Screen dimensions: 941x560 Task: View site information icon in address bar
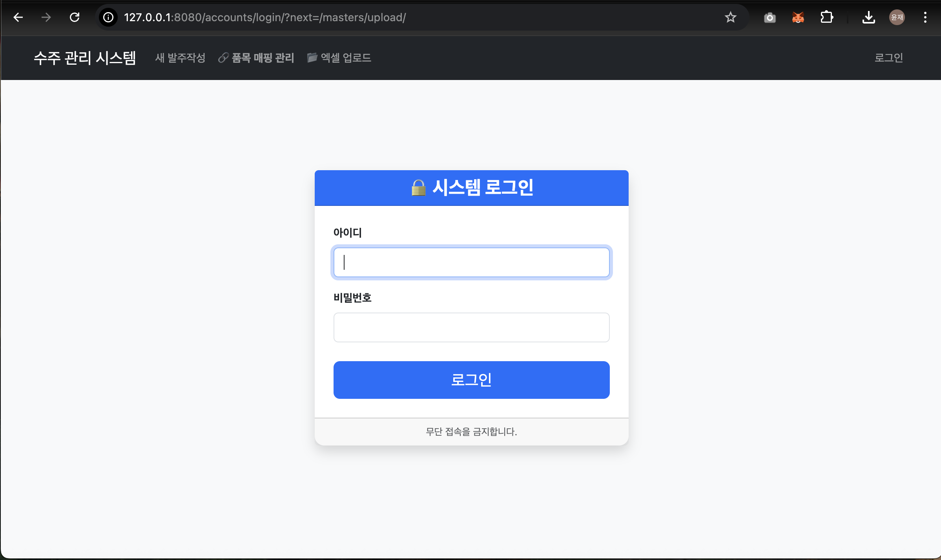click(108, 17)
